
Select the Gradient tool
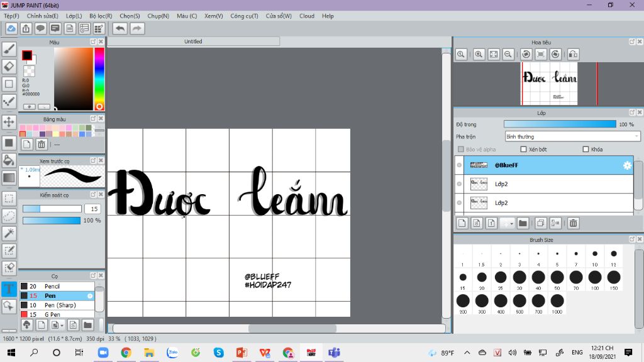[x=9, y=178]
